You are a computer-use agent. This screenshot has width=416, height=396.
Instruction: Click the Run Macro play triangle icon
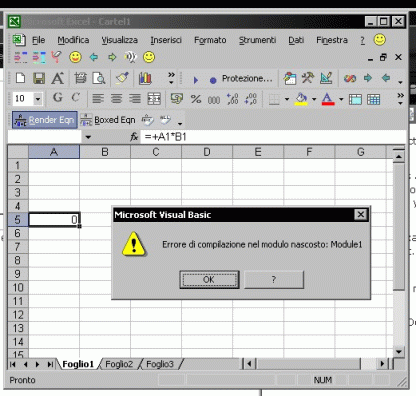click(x=196, y=80)
